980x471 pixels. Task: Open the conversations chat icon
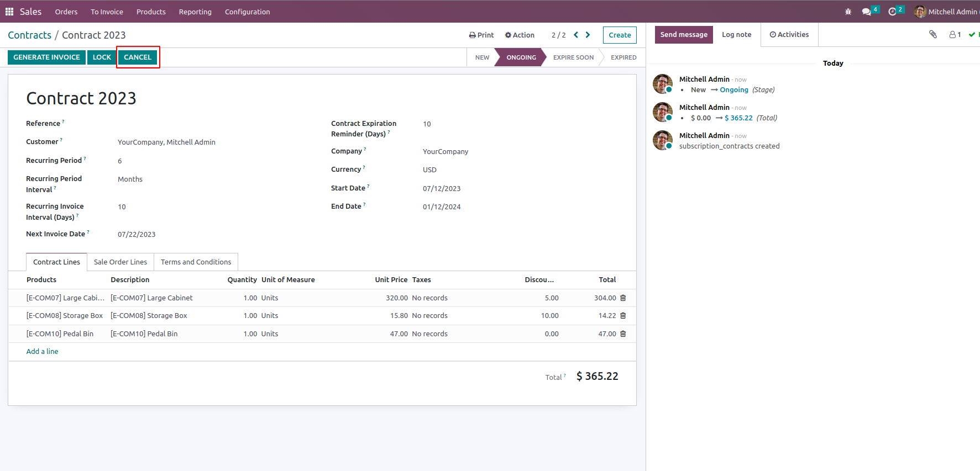click(866, 12)
